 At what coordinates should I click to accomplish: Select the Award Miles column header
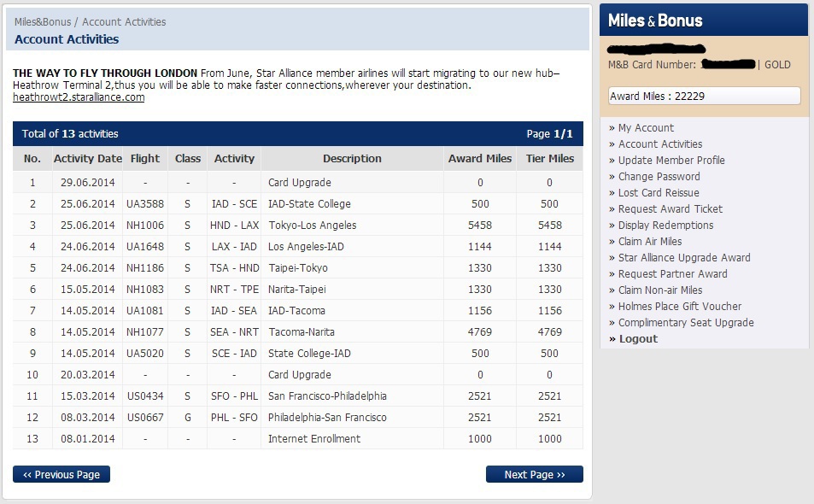coord(480,158)
